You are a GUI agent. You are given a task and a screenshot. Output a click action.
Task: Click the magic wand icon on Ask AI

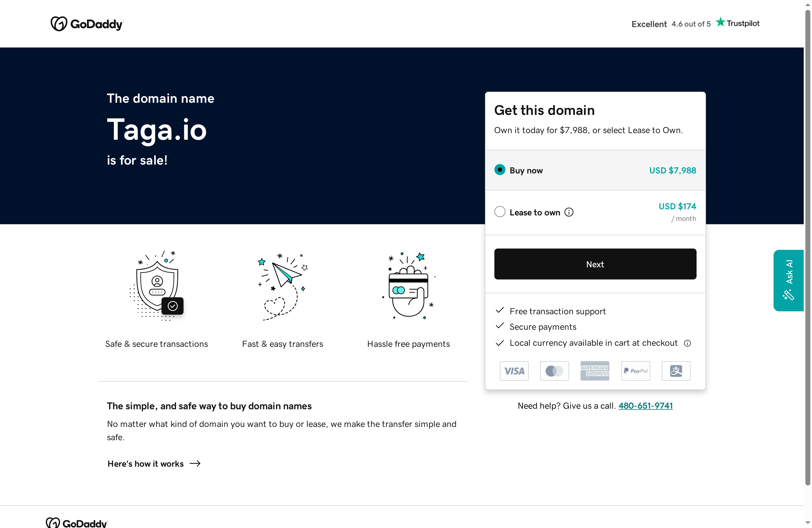[788, 295]
